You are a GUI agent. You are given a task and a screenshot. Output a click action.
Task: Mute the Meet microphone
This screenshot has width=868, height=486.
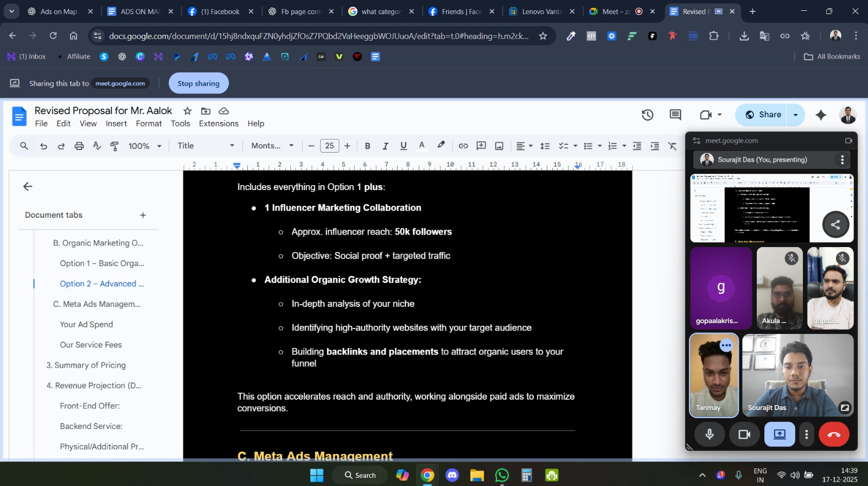point(710,434)
